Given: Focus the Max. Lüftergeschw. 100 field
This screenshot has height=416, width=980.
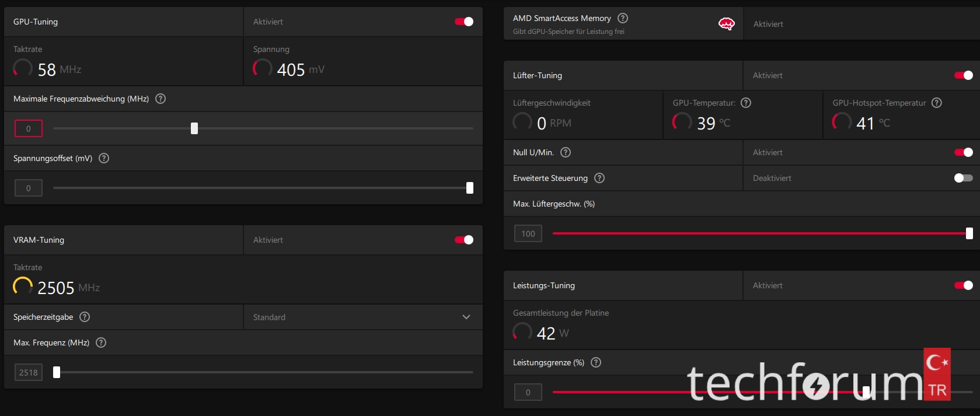Looking at the screenshot, I should pos(528,233).
